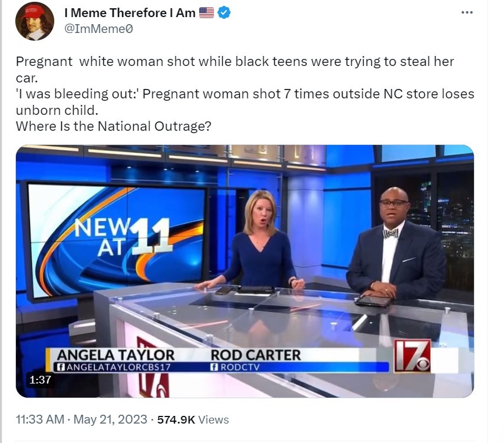
Task: Click the 1:37 video duration badge
Action: tap(40, 380)
